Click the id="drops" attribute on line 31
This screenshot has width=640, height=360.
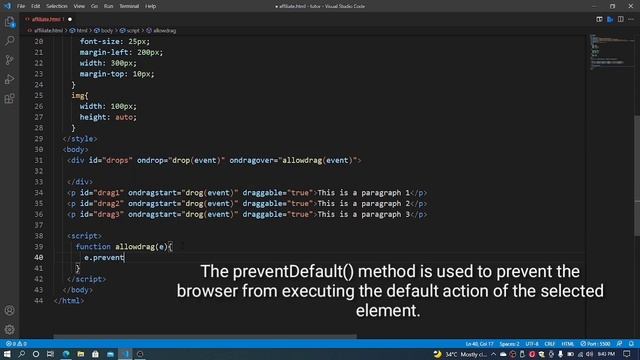point(111,160)
